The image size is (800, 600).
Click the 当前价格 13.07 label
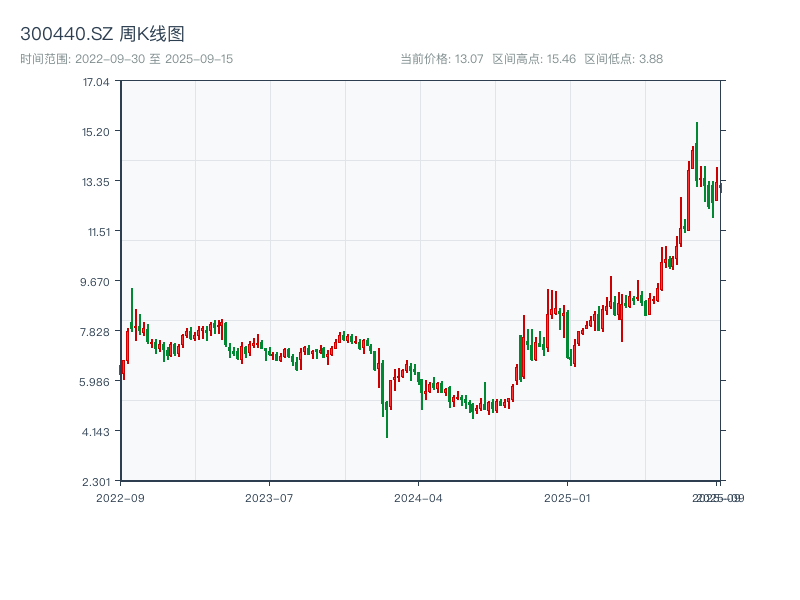coord(441,59)
